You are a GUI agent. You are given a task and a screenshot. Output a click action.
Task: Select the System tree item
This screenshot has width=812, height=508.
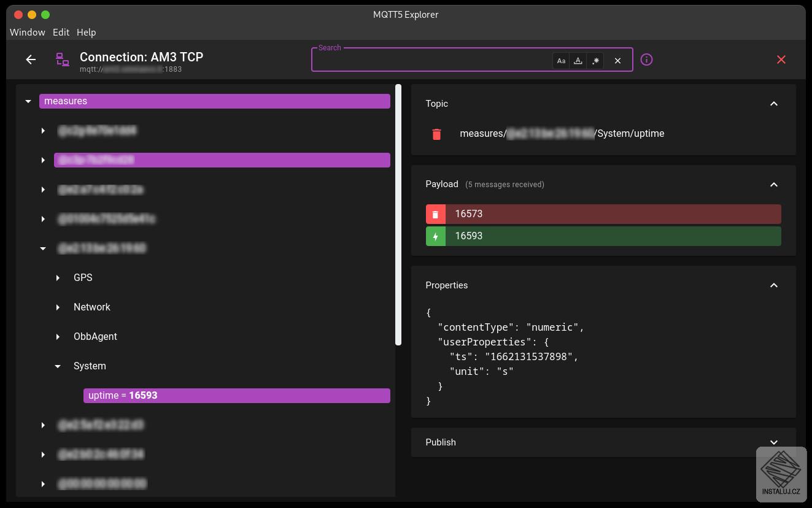pyautogui.click(x=90, y=366)
